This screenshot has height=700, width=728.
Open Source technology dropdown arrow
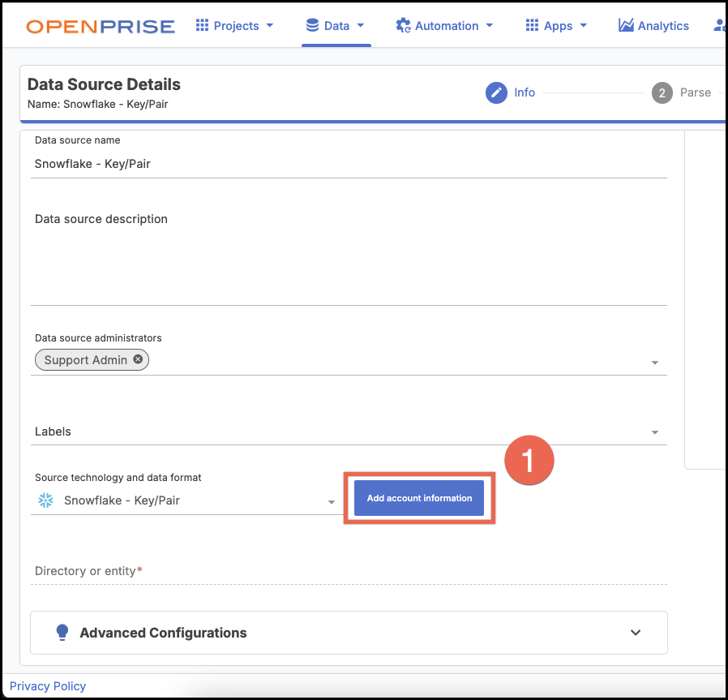tap(331, 502)
